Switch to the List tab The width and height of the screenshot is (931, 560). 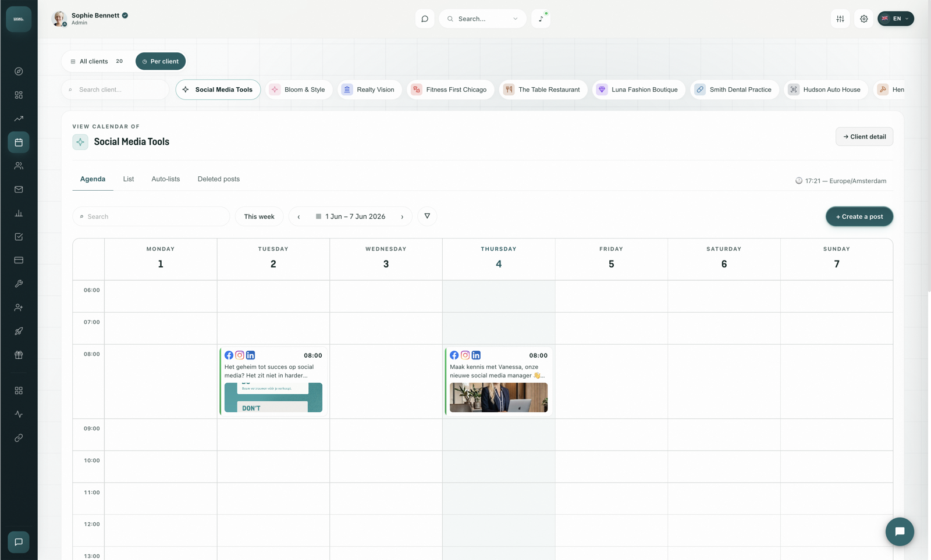point(129,179)
